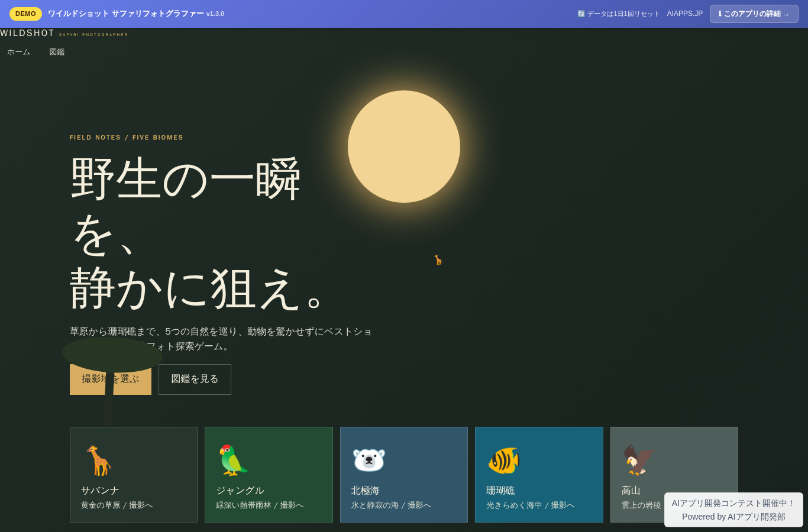Open the ホーム navigation item

point(18,52)
